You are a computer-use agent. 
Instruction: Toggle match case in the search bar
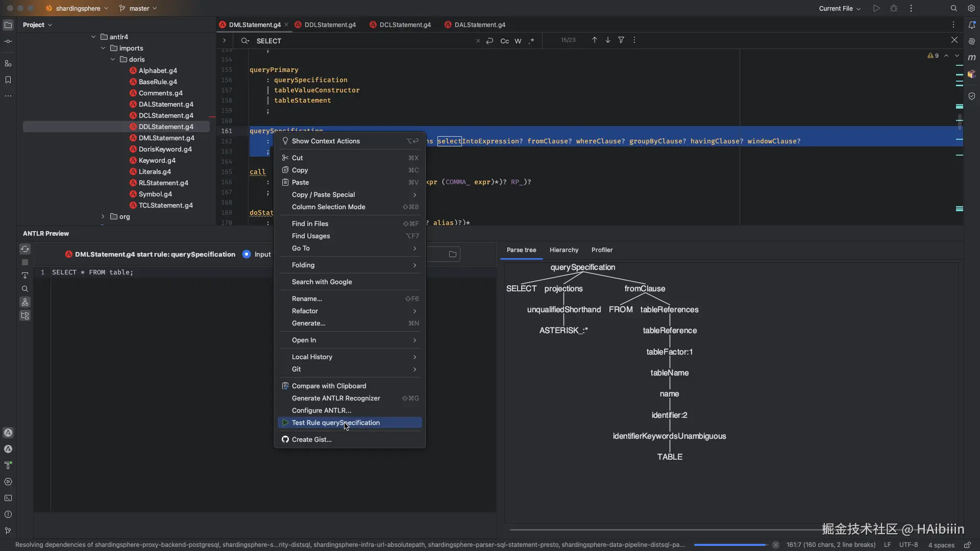505,41
